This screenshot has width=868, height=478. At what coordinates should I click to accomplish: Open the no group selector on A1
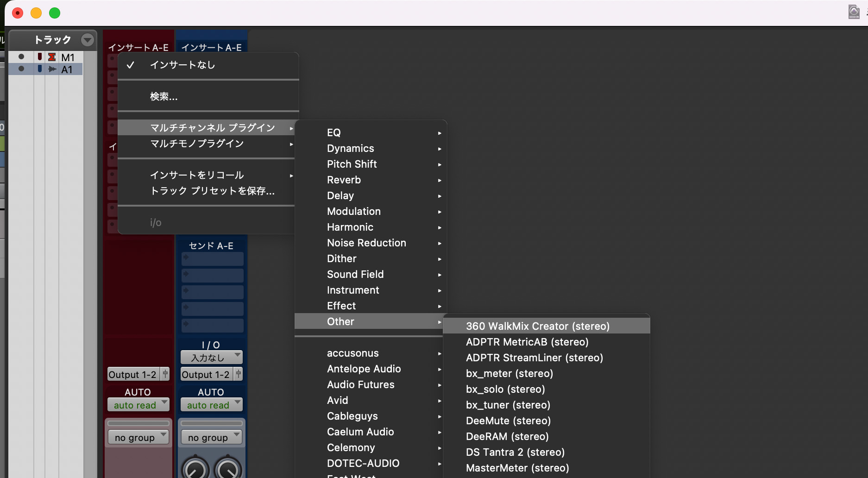[211, 437]
